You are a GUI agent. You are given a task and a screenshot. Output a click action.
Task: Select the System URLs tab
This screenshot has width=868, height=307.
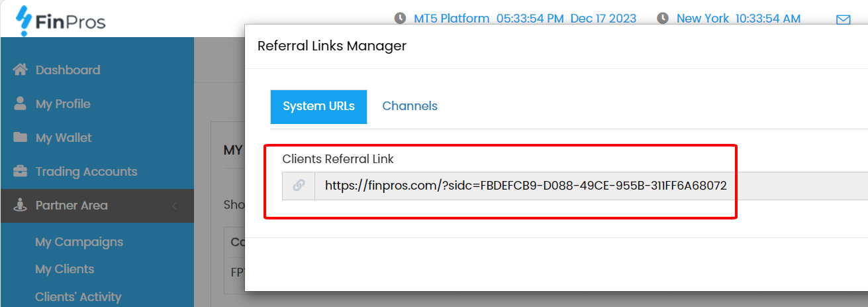coord(318,106)
